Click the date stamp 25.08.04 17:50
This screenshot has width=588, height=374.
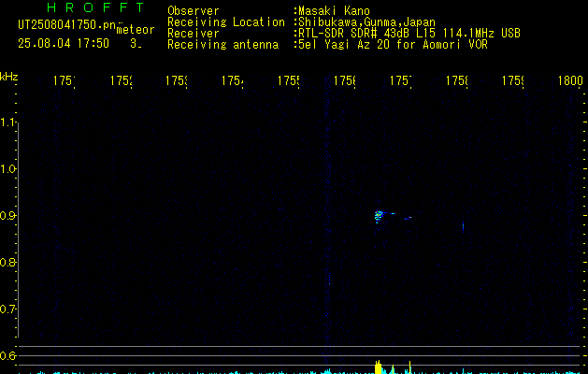(64, 44)
